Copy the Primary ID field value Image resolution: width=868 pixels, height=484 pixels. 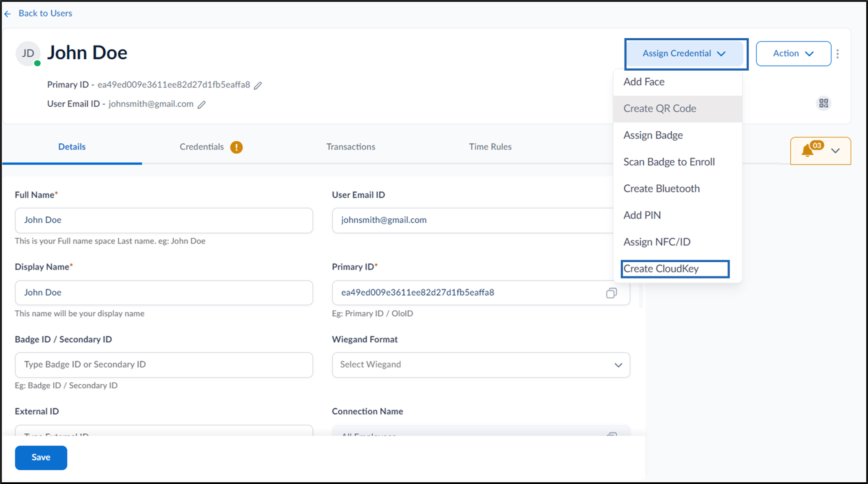point(611,293)
